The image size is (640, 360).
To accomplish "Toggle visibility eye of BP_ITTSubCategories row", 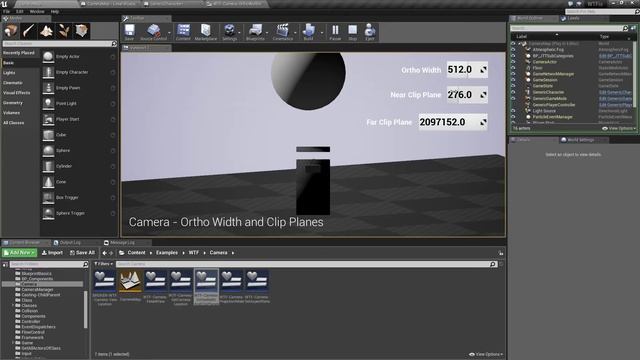I will tap(513, 56).
